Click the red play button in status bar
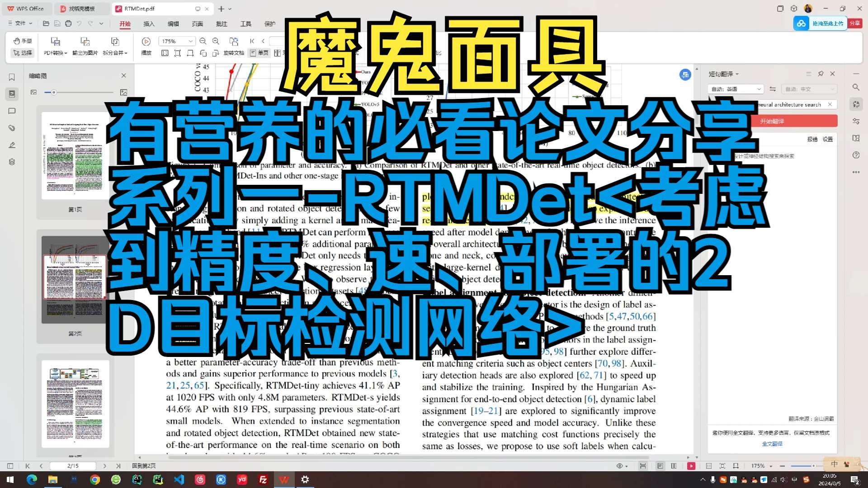Viewport: 868px width, 488px height. (x=691, y=466)
